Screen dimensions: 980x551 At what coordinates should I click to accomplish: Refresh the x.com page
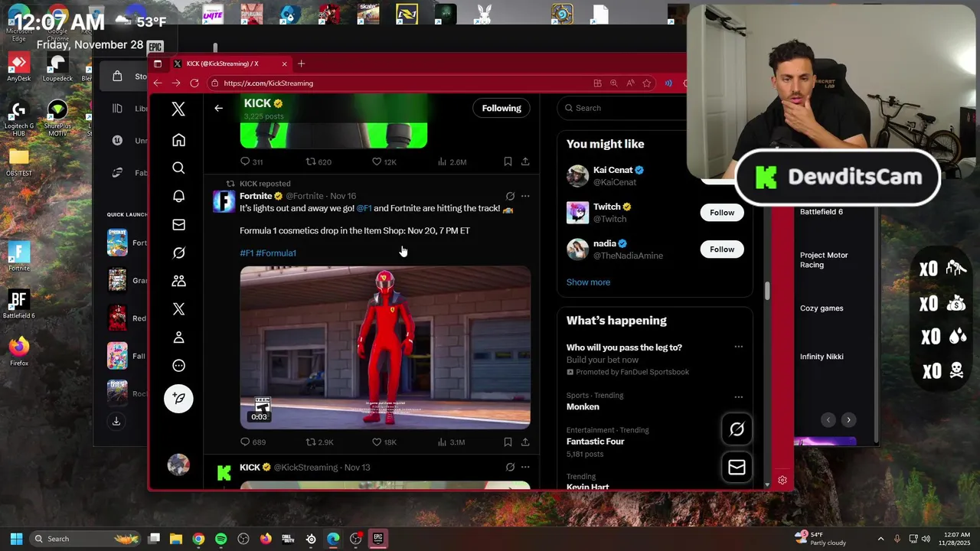(194, 83)
